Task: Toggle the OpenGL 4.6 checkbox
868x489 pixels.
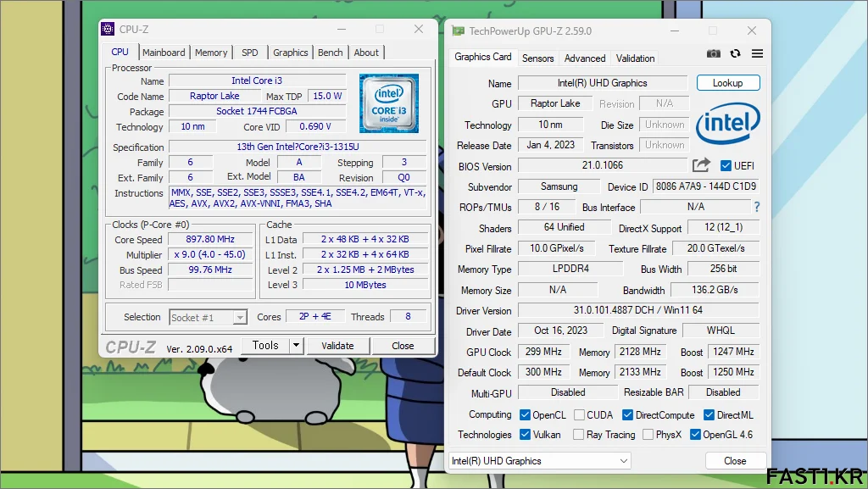Action: 695,435
